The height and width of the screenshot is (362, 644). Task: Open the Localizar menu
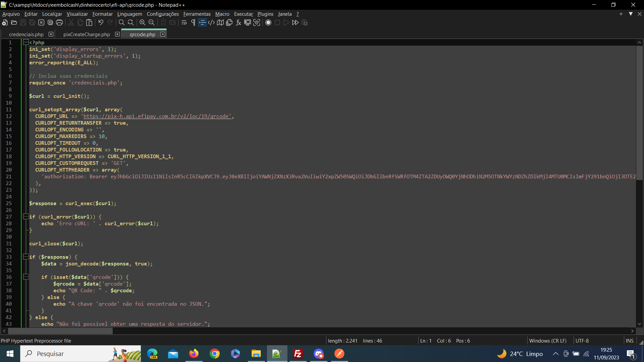coord(52,14)
